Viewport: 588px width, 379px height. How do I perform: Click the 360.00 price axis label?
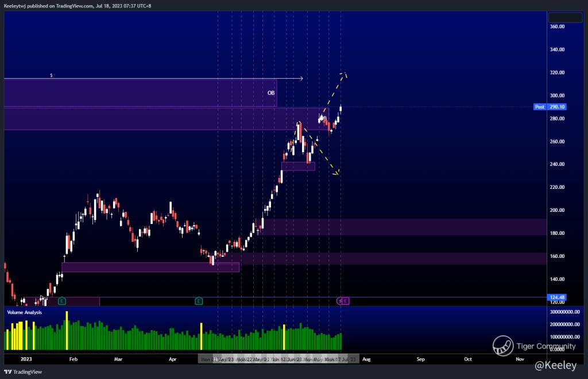(557, 26)
